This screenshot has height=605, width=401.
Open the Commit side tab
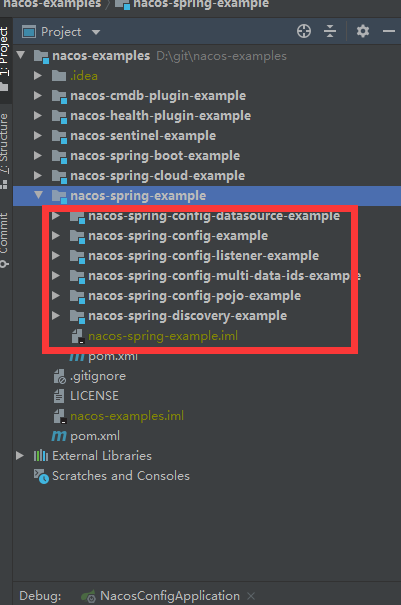tap(5, 240)
